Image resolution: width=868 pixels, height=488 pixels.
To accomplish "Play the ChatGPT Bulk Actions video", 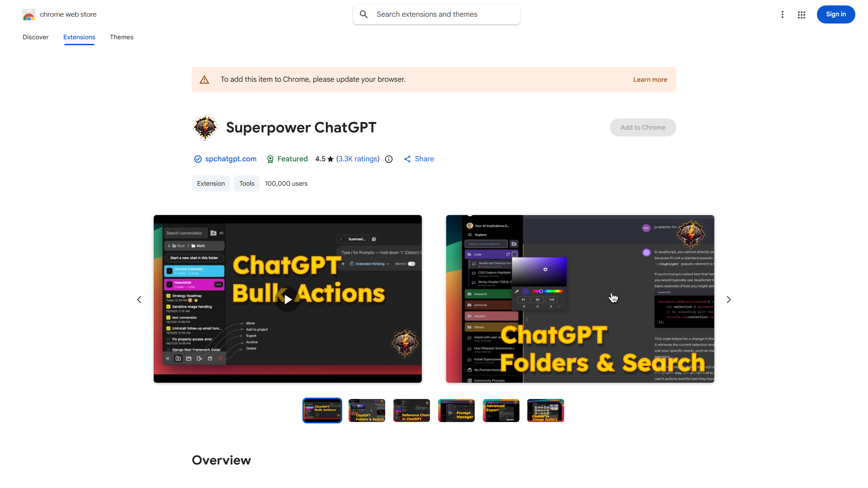I will point(288,299).
